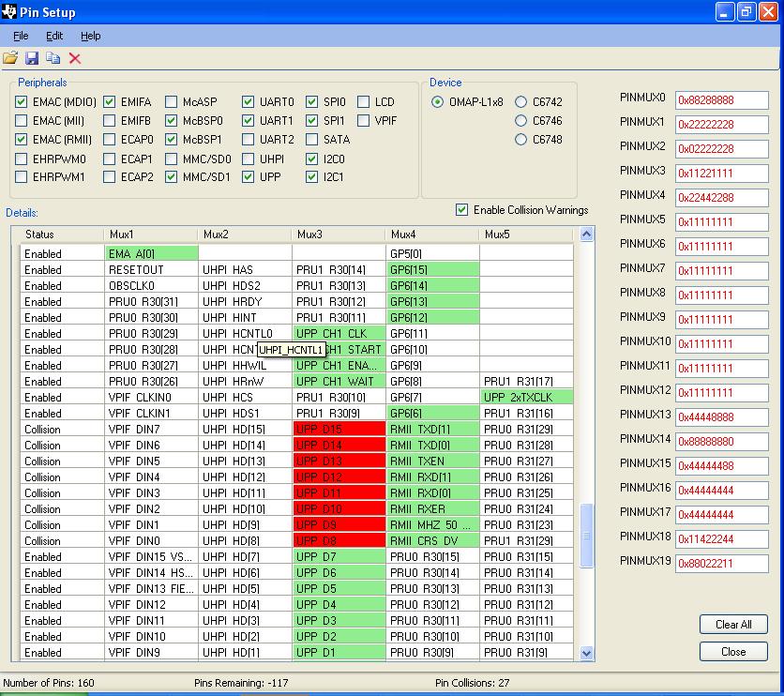This screenshot has width=784, height=696.
Task: Toggle the EMIFA checkbox
Action: 109,102
